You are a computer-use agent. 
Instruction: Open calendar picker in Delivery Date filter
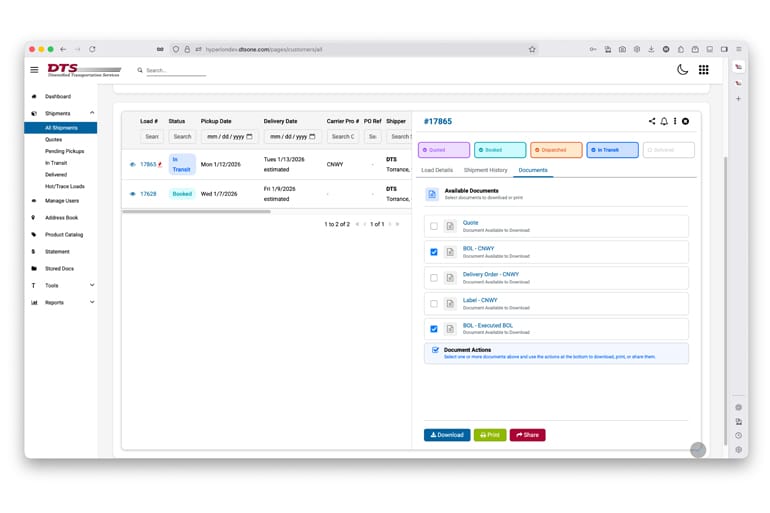click(312, 136)
